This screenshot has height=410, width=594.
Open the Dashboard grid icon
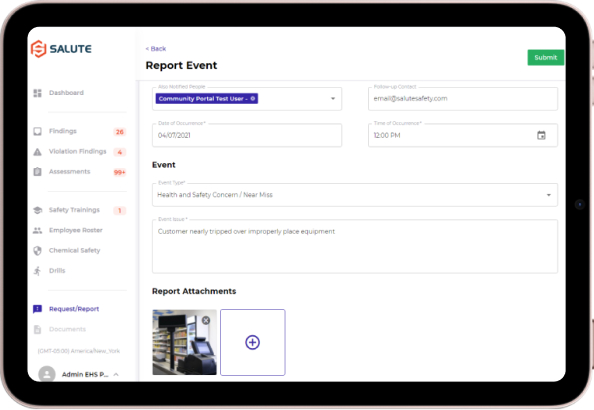coord(38,93)
